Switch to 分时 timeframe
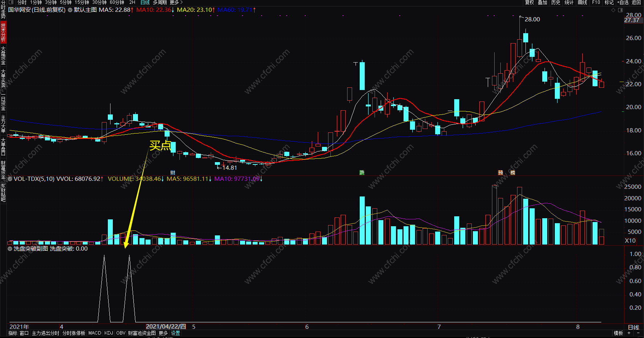 (22, 2)
